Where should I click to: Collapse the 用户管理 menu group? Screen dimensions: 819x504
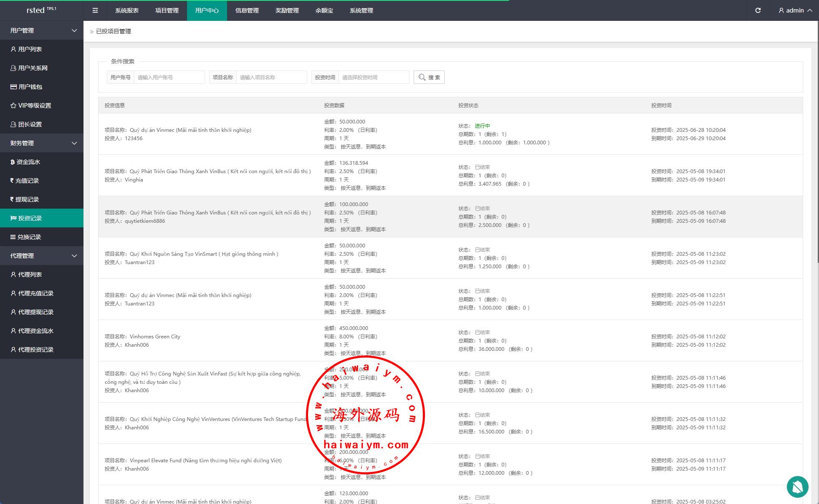pos(42,30)
